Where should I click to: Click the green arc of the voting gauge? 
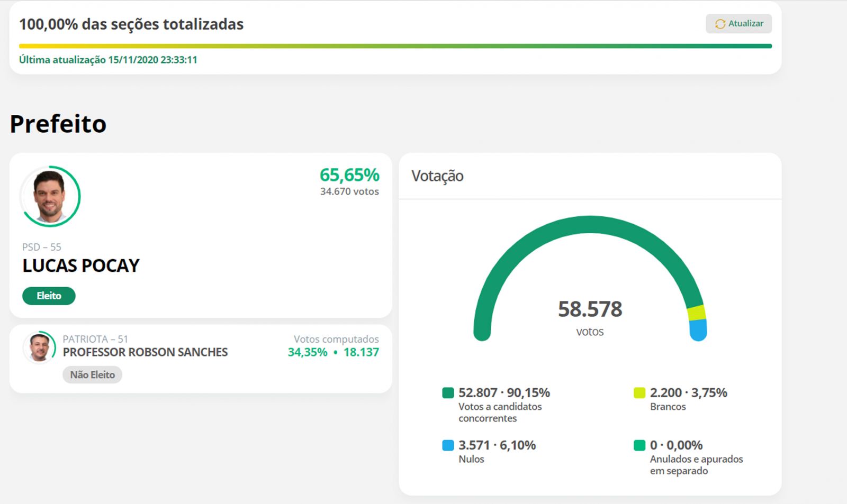point(590,225)
